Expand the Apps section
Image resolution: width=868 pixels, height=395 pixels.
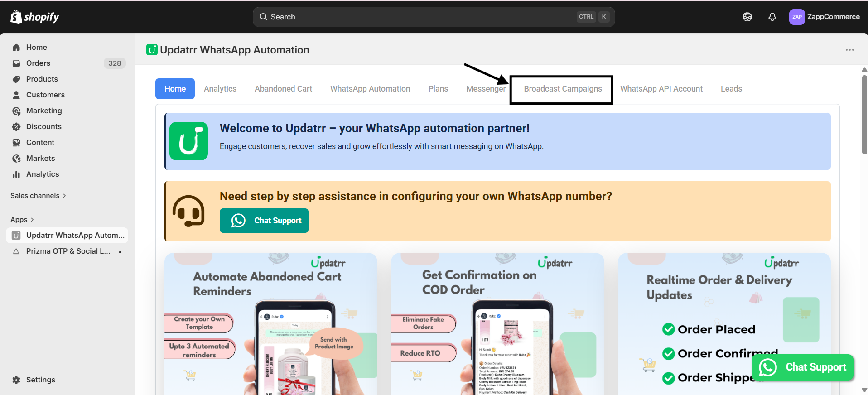(x=22, y=220)
